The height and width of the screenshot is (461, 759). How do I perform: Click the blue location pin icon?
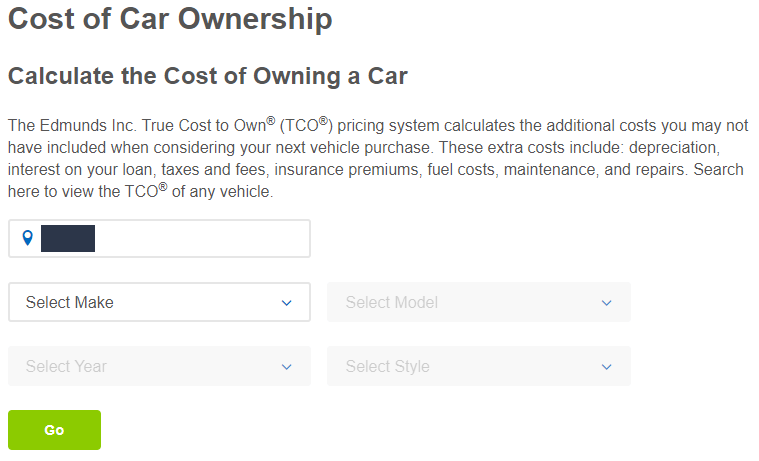(28, 238)
